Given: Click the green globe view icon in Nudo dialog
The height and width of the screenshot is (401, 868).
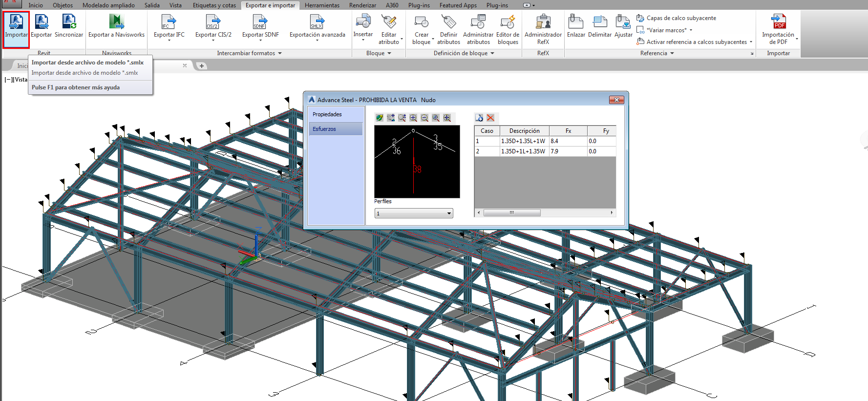Looking at the screenshot, I should [x=380, y=118].
